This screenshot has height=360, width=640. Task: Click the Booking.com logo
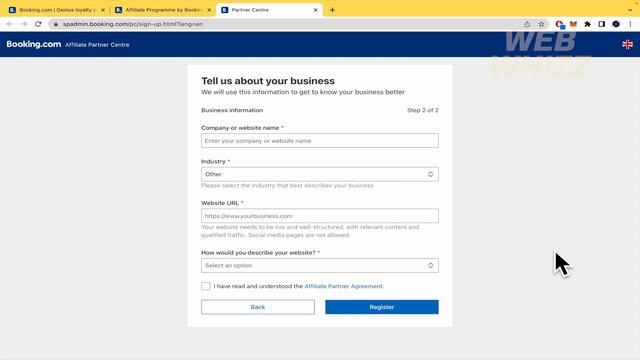pyautogui.click(x=33, y=44)
